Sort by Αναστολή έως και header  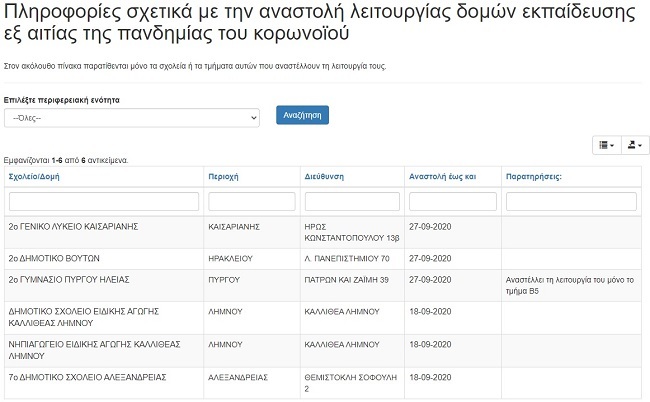click(442, 176)
